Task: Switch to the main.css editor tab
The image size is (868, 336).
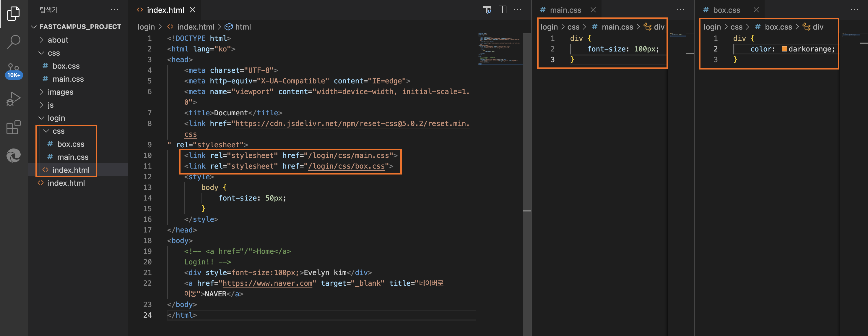Action: tap(565, 10)
